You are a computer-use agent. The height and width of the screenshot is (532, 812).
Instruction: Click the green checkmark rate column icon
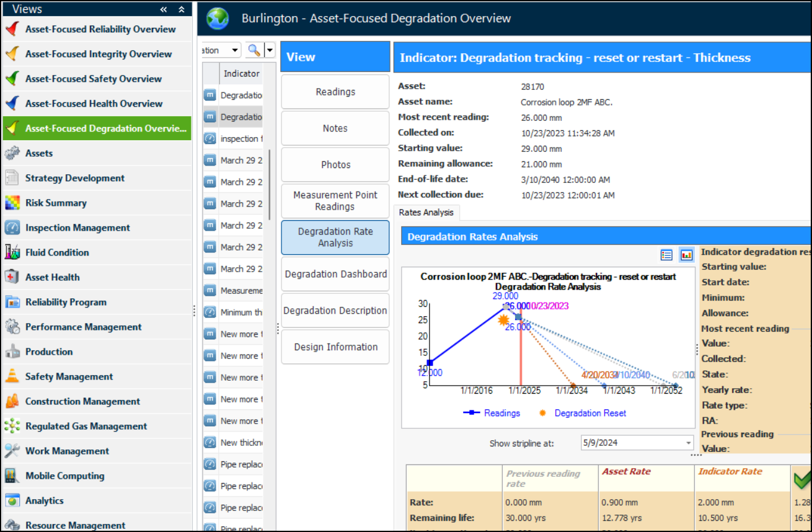tap(802, 480)
